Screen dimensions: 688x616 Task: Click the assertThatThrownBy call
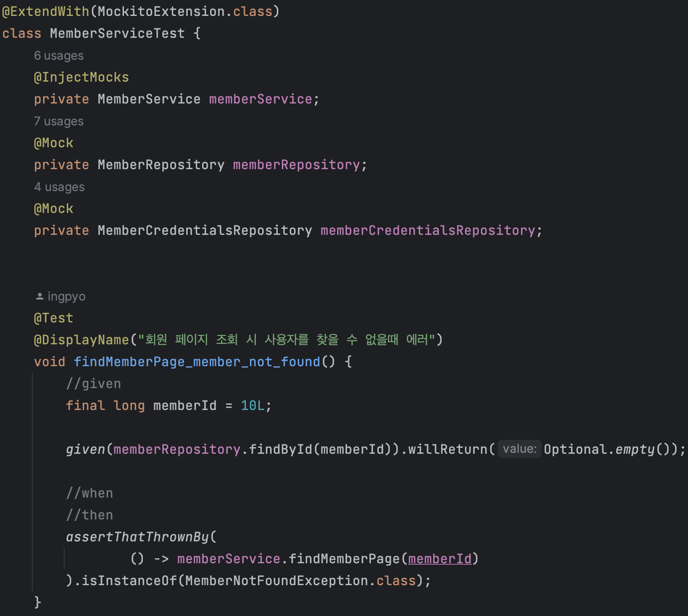pyautogui.click(x=137, y=537)
